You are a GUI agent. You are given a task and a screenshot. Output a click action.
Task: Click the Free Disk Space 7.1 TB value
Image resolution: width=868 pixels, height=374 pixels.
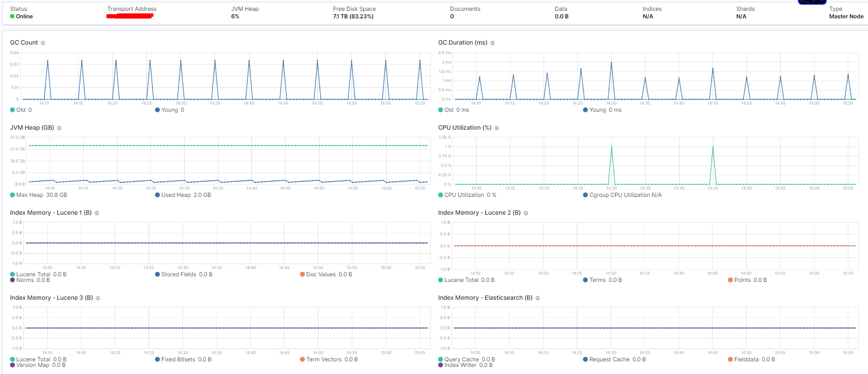(353, 16)
